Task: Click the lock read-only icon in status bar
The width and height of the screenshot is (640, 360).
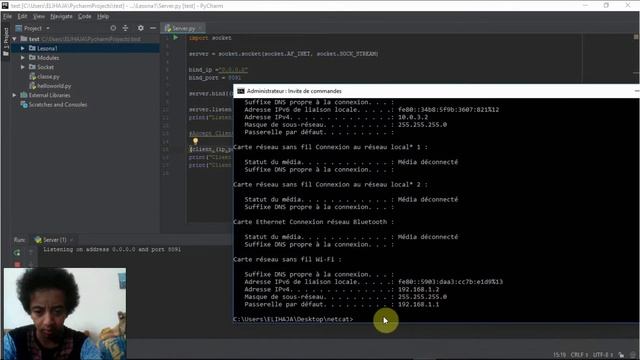Action: (621, 355)
